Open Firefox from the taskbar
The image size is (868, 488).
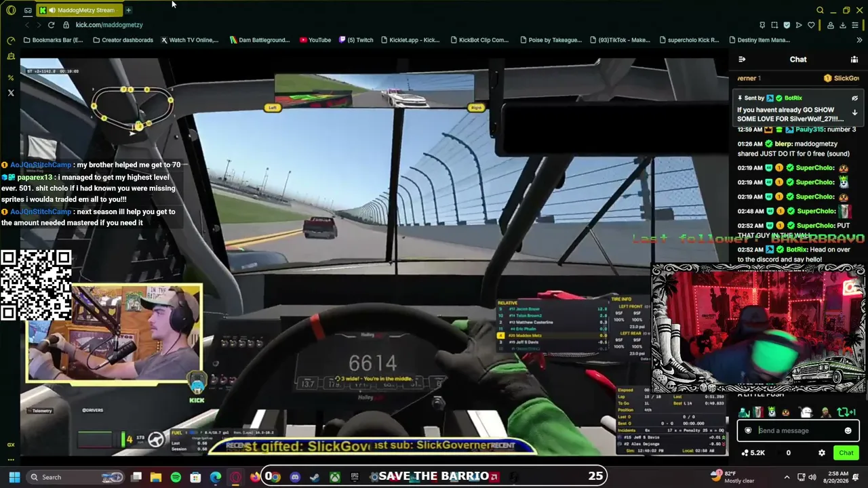[x=255, y=477]
